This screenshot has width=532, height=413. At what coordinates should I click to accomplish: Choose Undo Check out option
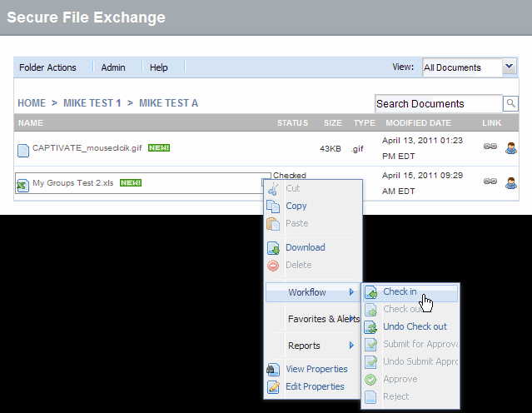tap(415, 326)
